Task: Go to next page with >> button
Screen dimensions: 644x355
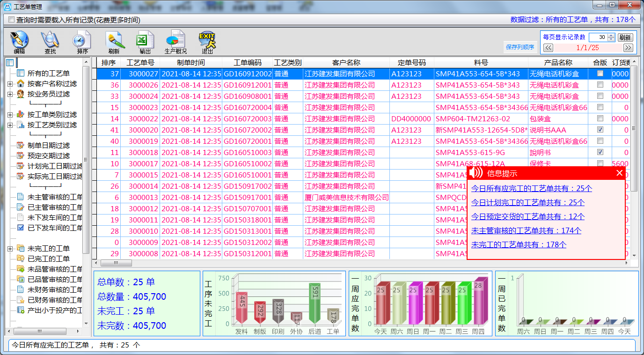Action: point(628,47)
